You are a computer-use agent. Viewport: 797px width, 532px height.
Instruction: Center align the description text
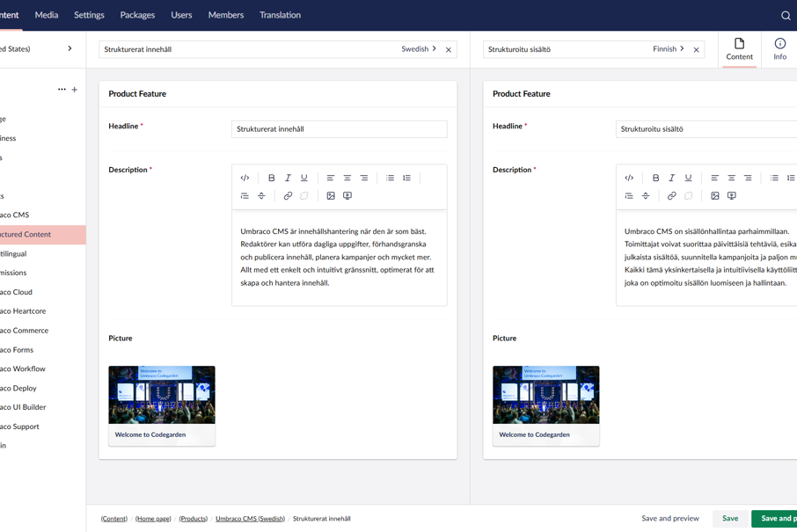click(x=347, y=178)
